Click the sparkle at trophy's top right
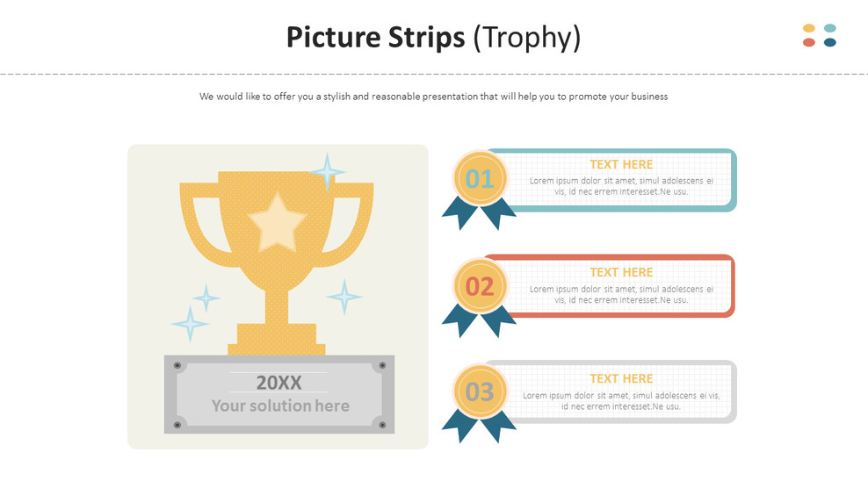868x488 pixels. (x=327, y=171)
